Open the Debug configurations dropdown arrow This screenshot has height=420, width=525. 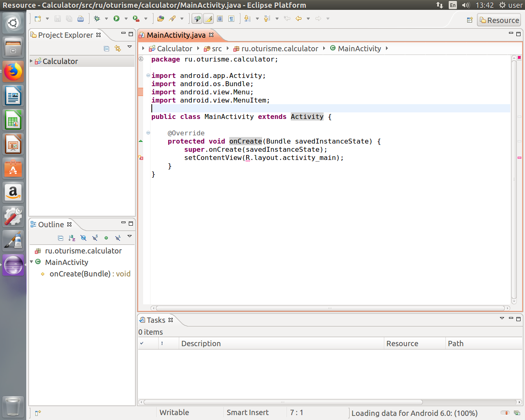(106, 18)
